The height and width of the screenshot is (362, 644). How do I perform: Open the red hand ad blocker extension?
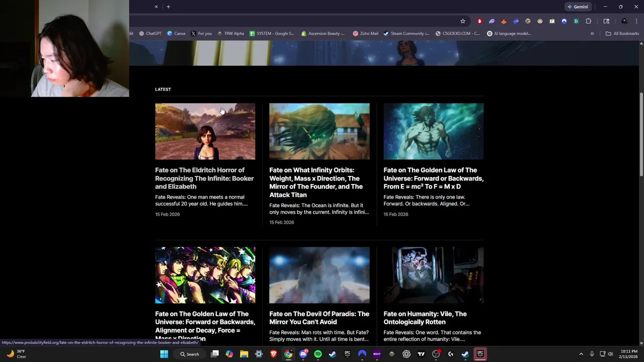tap(479, 21)
